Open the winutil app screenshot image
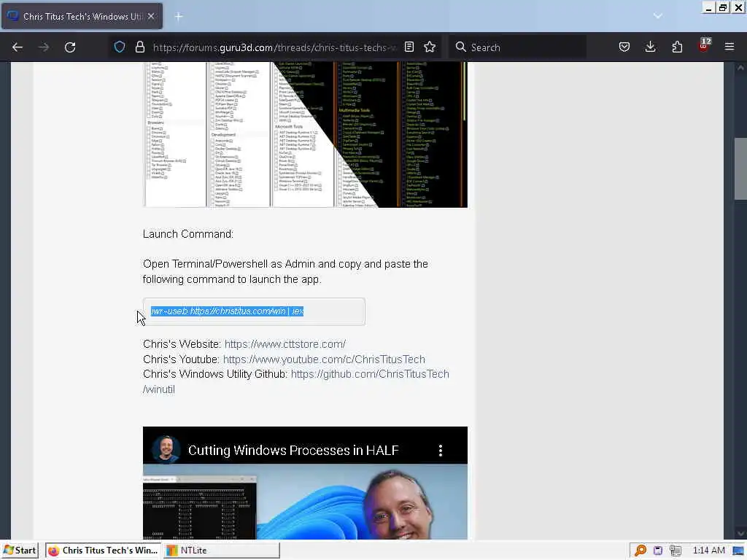The image size is (747, 560). pos(305,134)
